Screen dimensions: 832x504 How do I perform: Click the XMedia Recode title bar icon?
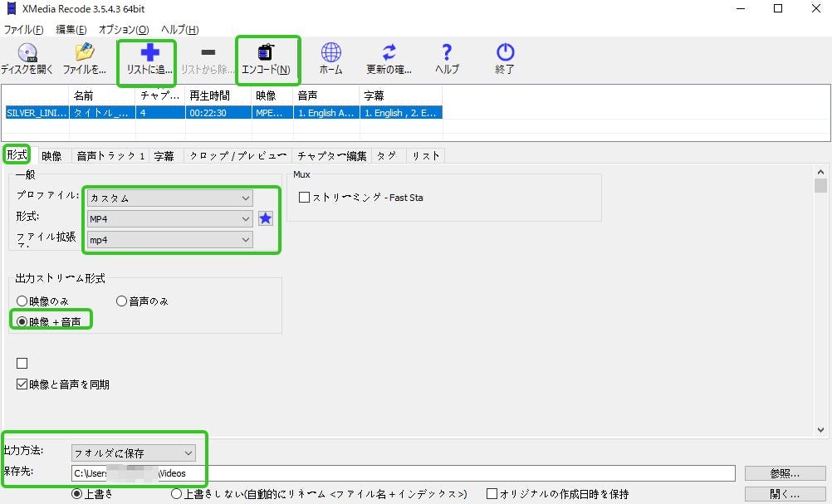pos(11,8)
